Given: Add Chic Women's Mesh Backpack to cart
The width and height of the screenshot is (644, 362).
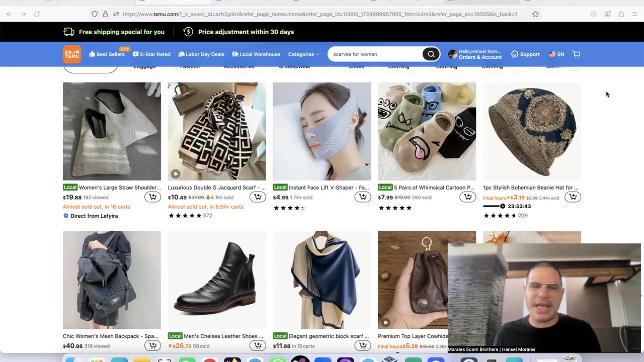Looking at the screenshot, I should [152, 345].
